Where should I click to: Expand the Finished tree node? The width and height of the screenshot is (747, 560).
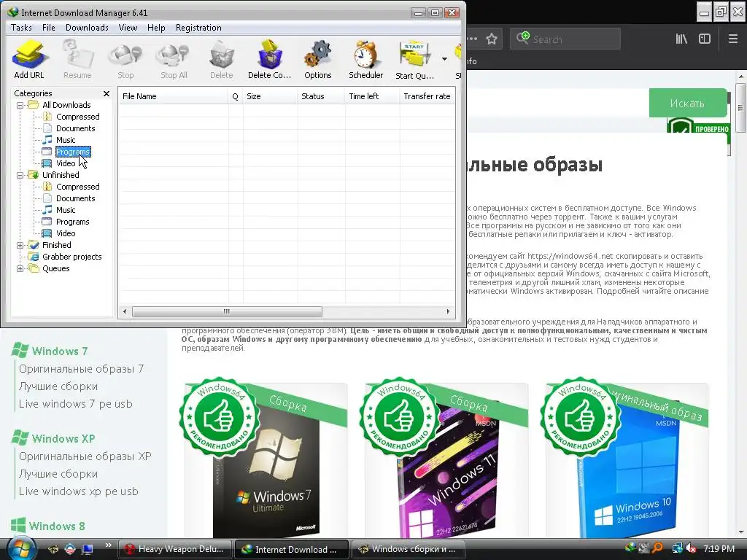20,245
